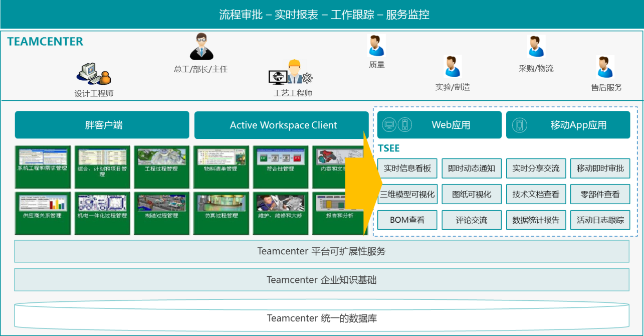
Task: Open the 移动即时审批 box
Action: tap(600, 169)
